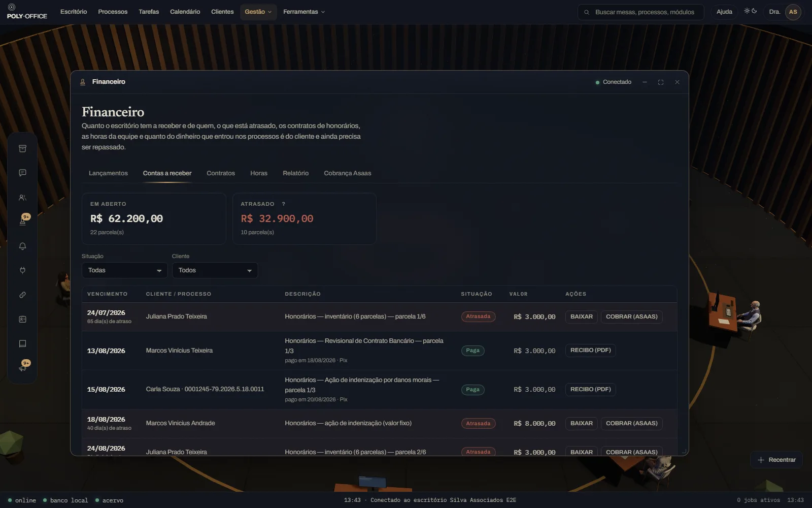Click the chain link icon in sidebar
Viewport: 812px width, 508px height.
click(x=22, y=295)
